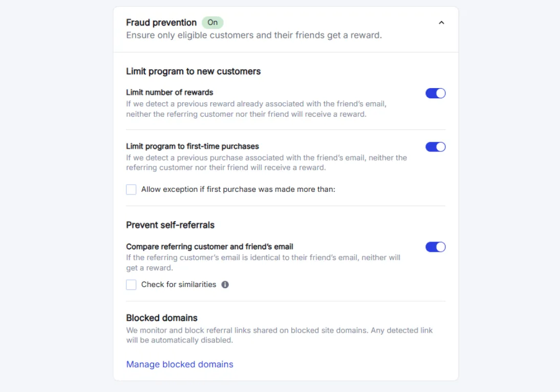Turn off Limit program to first-time purchases switch
The image size is (560, 392).
tap(436, 147)
